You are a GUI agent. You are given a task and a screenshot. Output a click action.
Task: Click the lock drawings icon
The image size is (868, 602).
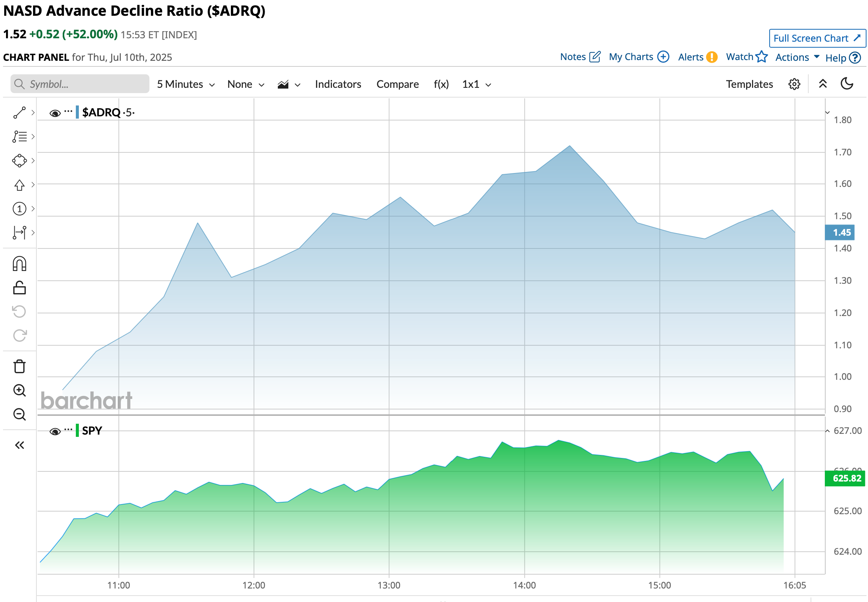coord(19,288)
